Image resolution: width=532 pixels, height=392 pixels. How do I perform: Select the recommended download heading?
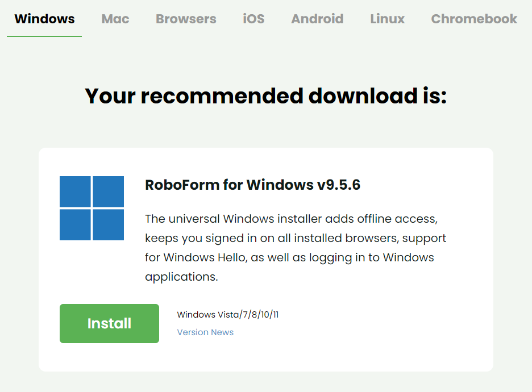[266, 96]
